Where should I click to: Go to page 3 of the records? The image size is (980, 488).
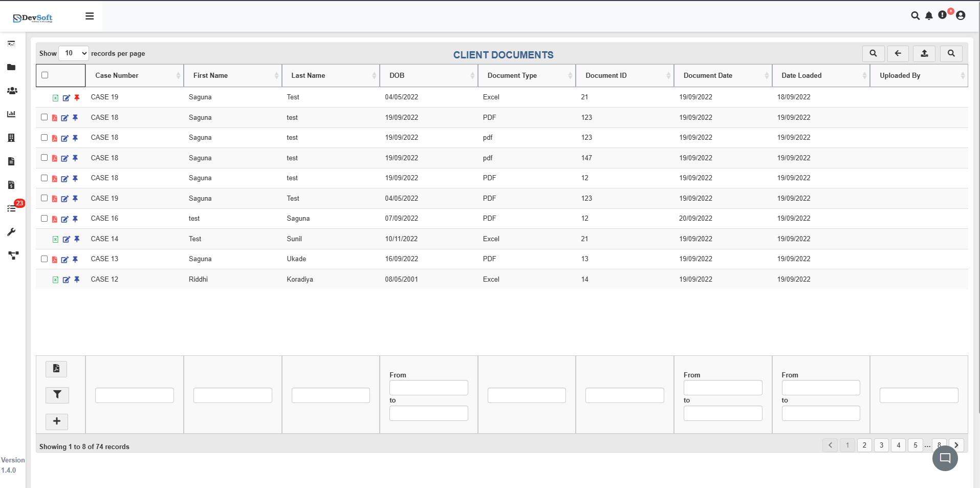[x=881, y=445]
